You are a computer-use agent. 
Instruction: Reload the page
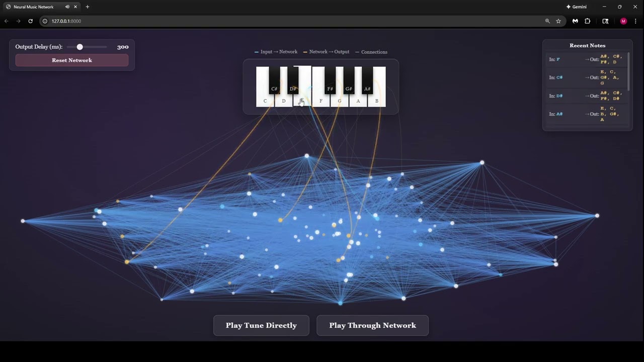[30, 21]
